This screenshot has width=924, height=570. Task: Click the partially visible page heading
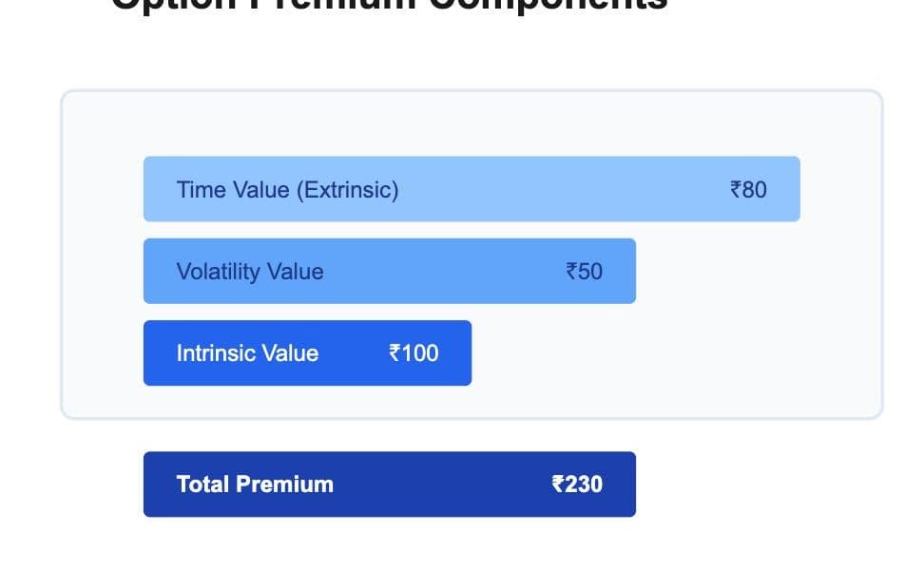[390, 6]
